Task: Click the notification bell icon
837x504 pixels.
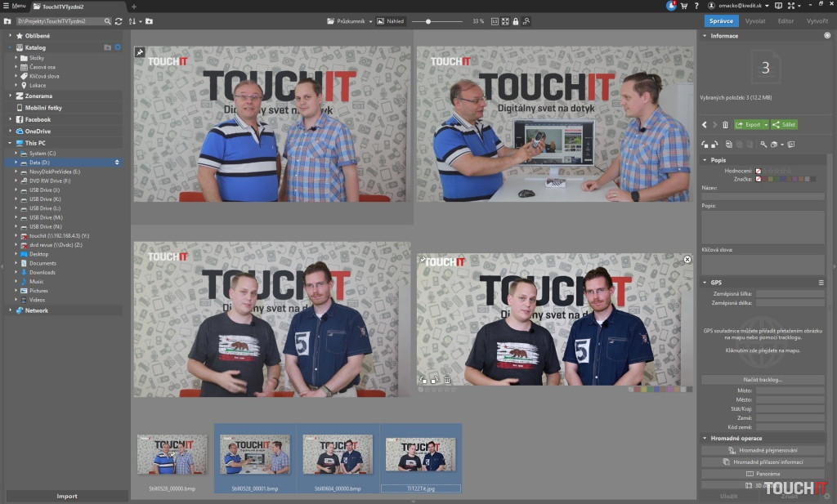Action: click(671, 6)
